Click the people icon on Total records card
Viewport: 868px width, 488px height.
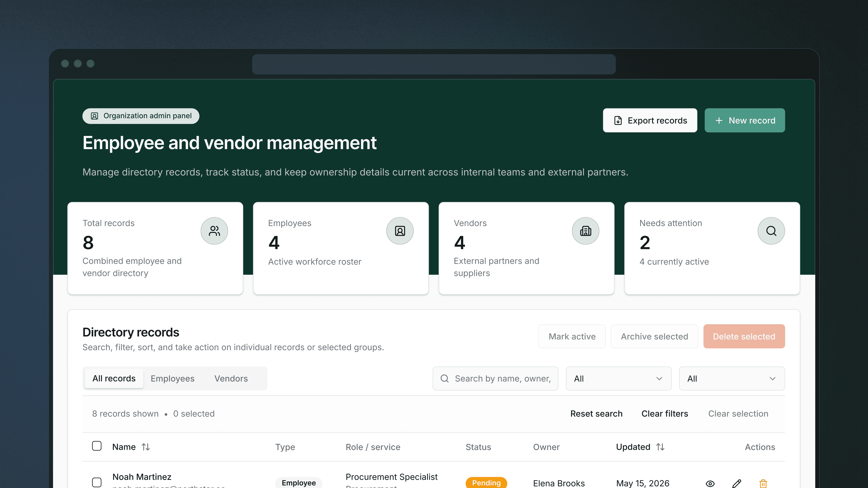point(214,231)
